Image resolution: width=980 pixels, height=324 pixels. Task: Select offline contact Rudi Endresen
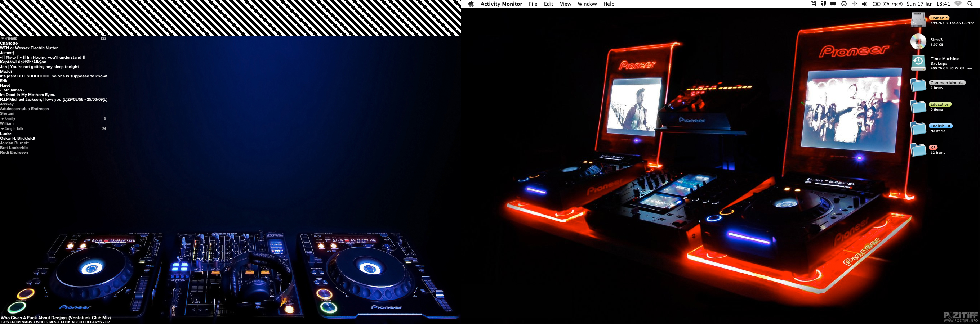(x=14, y=153)
